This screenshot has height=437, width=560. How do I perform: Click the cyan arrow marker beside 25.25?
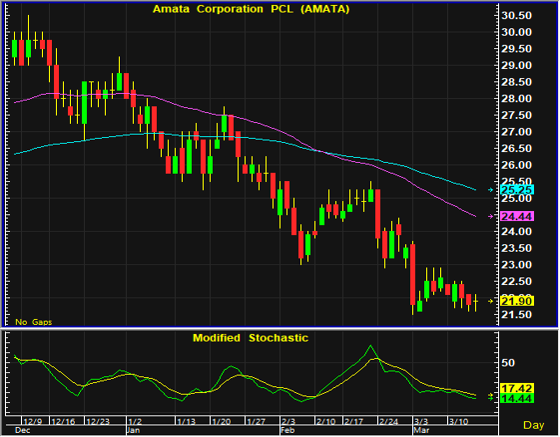coord(491,190)
